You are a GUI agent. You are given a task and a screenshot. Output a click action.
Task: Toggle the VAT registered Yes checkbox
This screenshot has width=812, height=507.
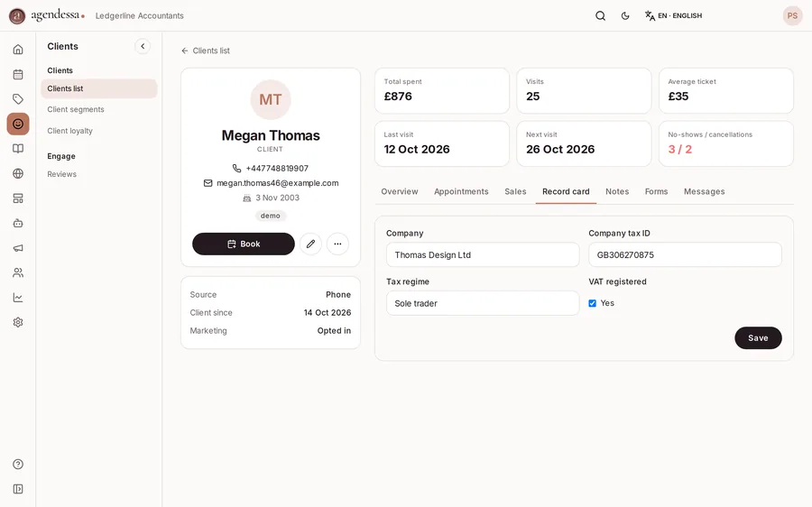(x=593, y=303)
